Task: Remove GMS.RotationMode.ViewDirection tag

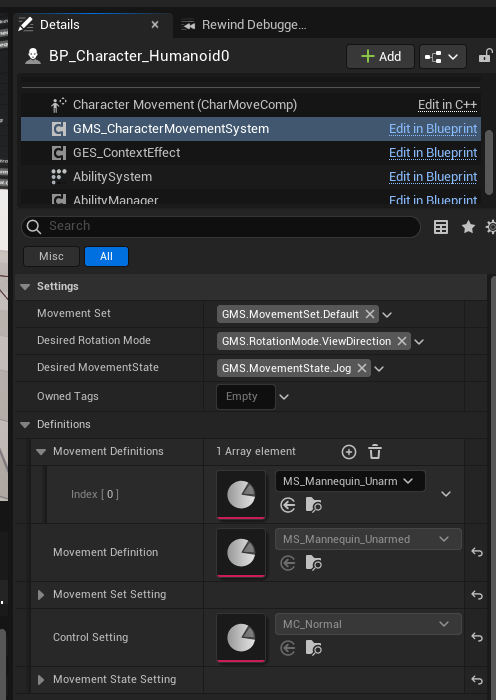Action: tap(402, 341)
